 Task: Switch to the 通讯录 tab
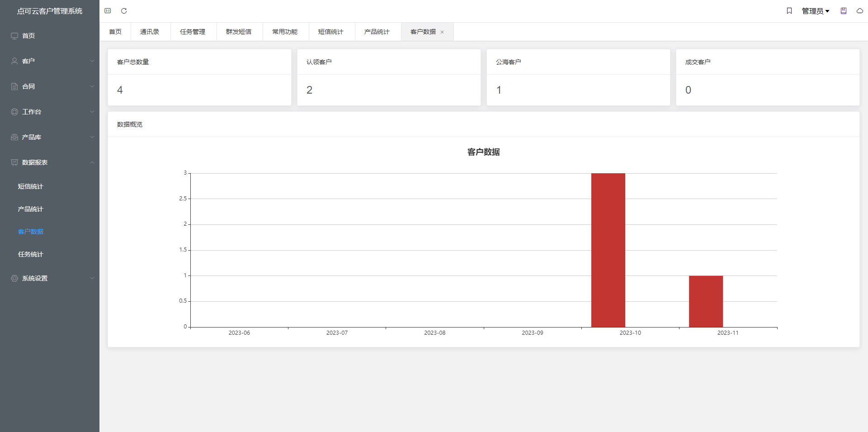point(150,32)
